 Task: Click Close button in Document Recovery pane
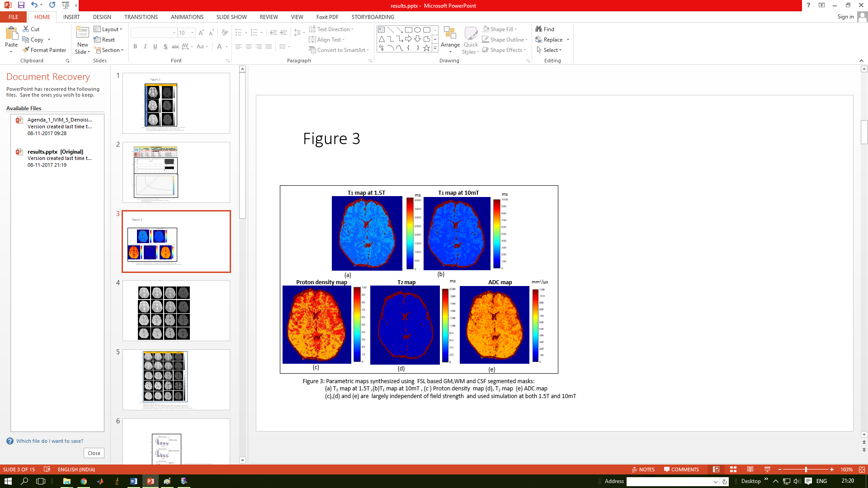(x=94, y=453)
